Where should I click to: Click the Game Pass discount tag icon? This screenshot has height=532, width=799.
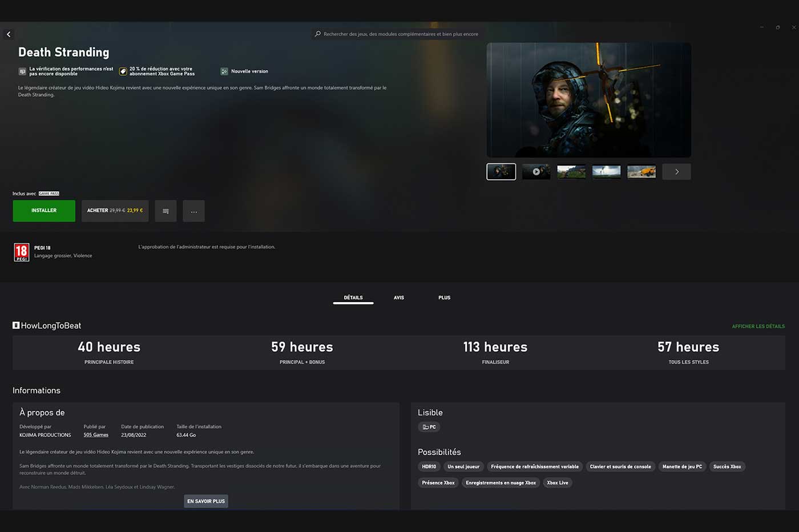123,71
